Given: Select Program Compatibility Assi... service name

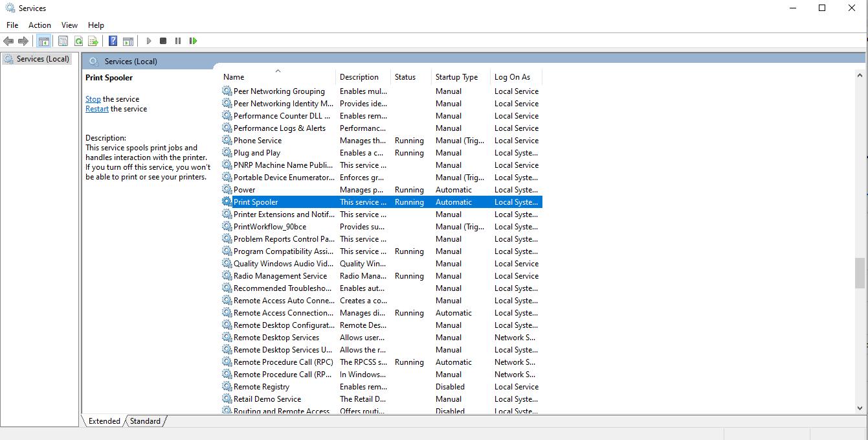Looking at the screenshot, I should [284, 251].
